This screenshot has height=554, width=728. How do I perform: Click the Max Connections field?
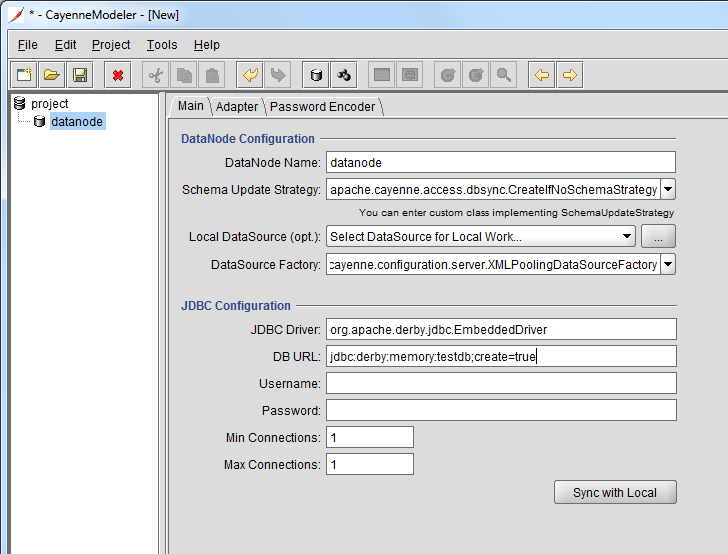coord(370,464)
